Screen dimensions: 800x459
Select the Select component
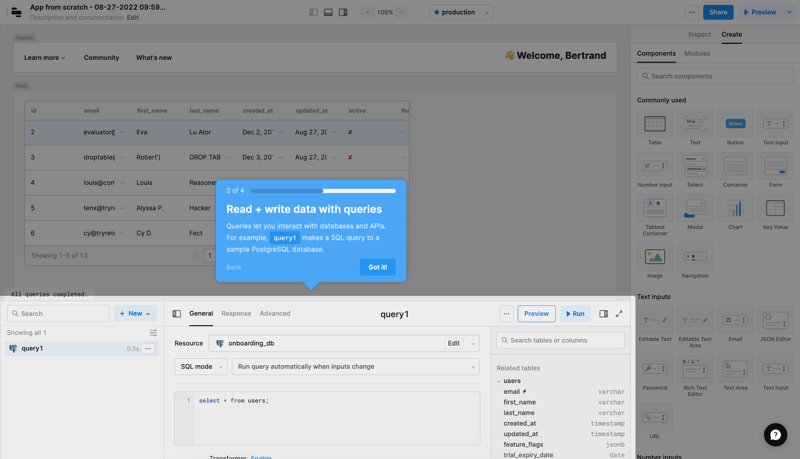695,170
